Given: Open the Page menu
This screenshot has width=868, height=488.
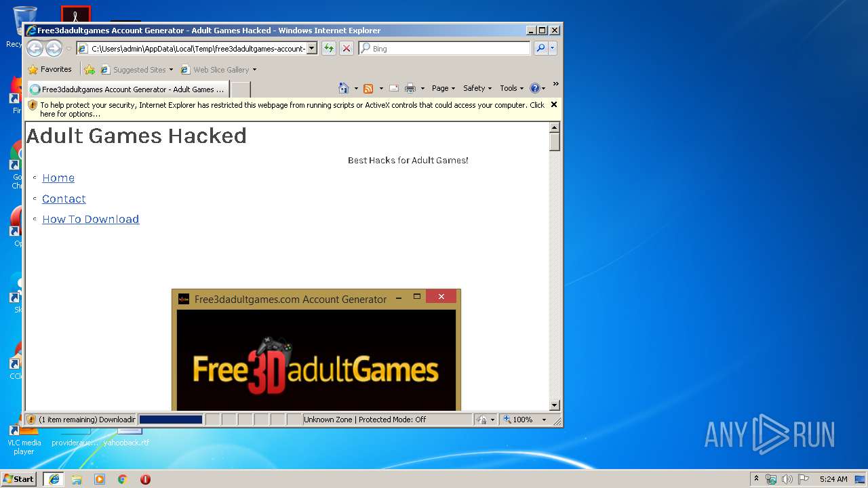Looking at the screenshot, I should [x=443, y=88].
